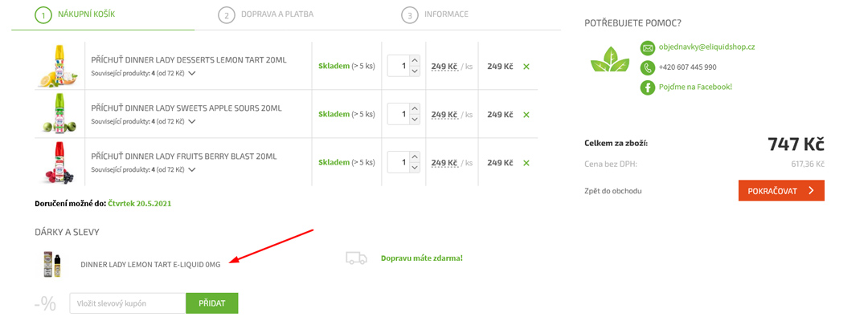Image resolution: width=868 pixels, height=321 pixels.
Task: Go to Doprava a platba step
Action: 276,14
